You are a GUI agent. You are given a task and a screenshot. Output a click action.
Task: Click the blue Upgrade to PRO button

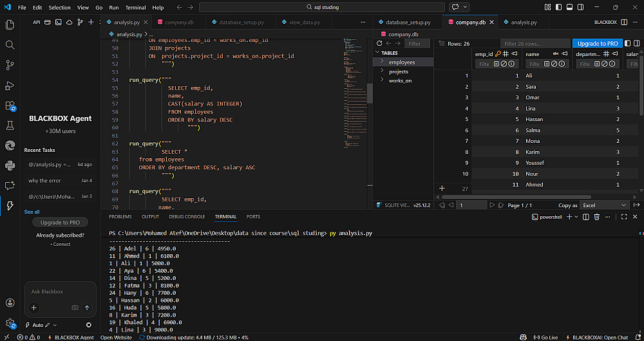(598, 43)
